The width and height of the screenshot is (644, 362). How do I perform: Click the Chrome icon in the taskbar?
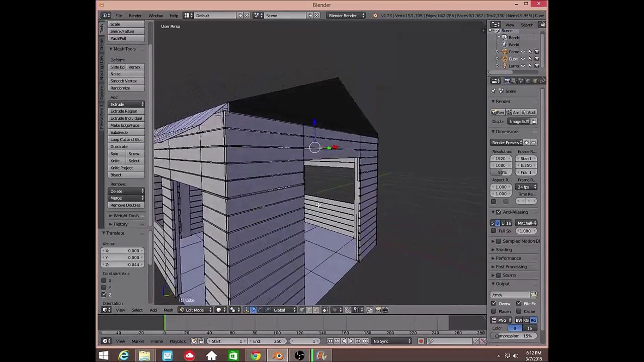coord(256,356)
